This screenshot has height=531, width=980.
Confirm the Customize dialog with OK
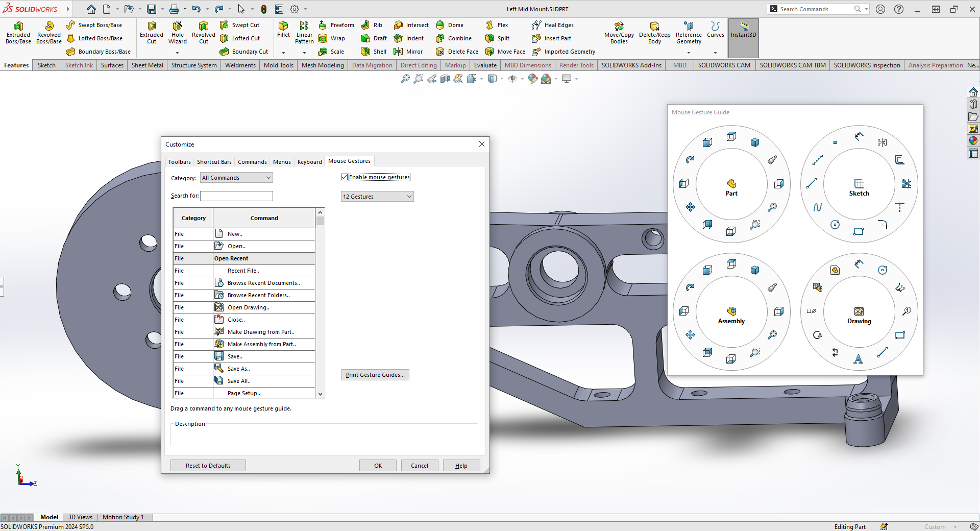378,466
